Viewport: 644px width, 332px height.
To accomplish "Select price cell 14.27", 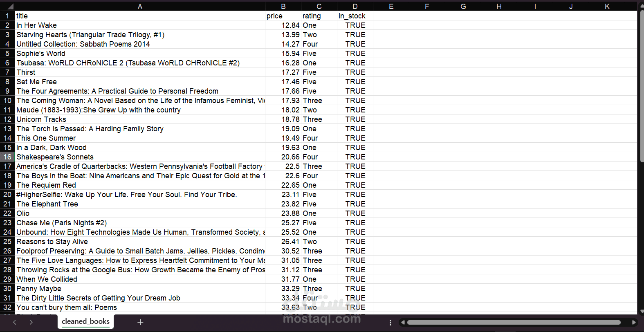I will tap(283, 44).
